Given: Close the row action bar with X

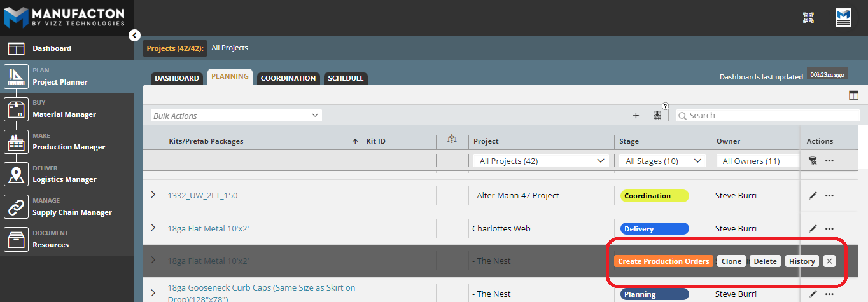Looking at the screenshot, I should pyautogui.click(x=829, y=261).
